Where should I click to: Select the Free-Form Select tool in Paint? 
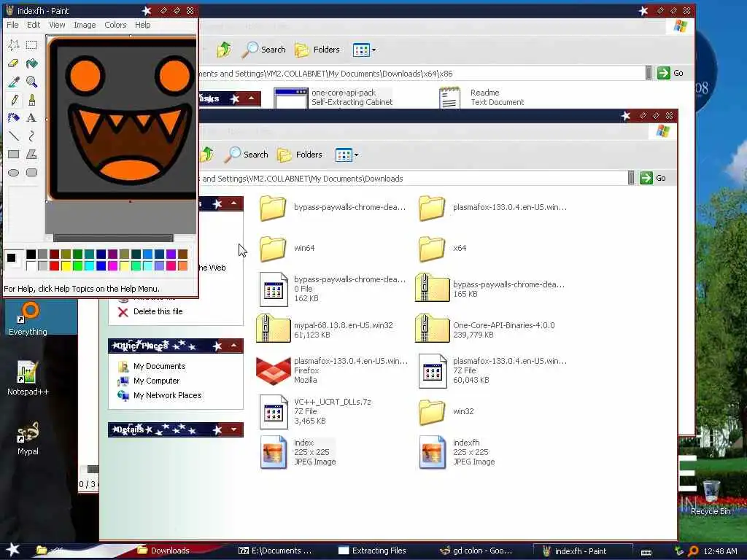click(13, 44)
